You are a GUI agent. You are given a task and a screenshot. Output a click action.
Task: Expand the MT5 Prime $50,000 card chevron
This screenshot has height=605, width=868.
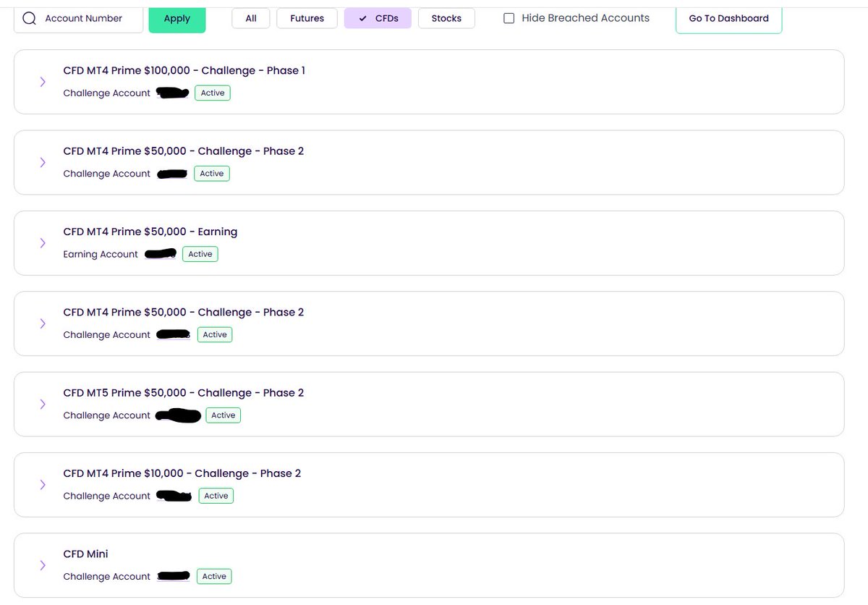pyautogui.click(x=43, y=404)
